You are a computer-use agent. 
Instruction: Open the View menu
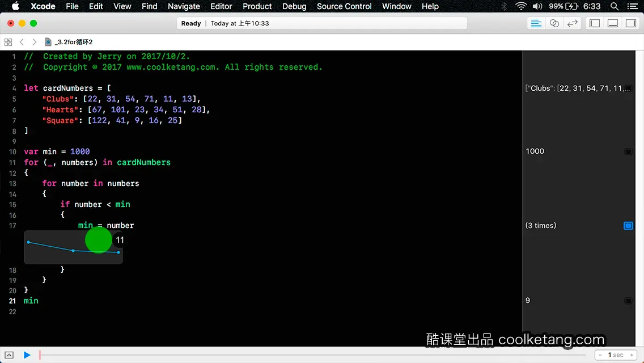click(122, 6)
